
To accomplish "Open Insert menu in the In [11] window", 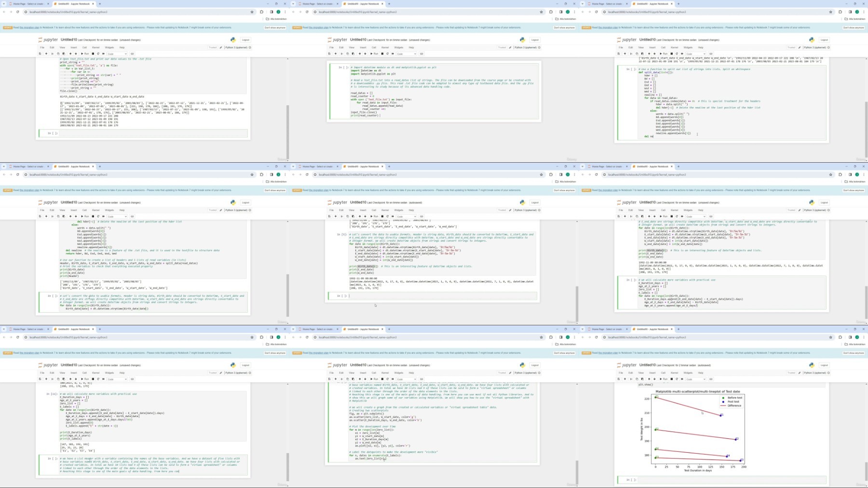I will coord(74,373).
